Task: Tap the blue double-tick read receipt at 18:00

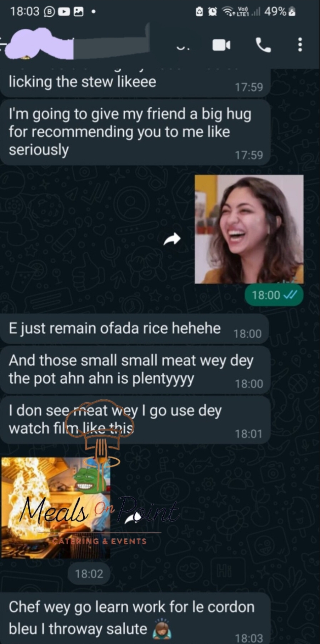Action: (291, 295)
